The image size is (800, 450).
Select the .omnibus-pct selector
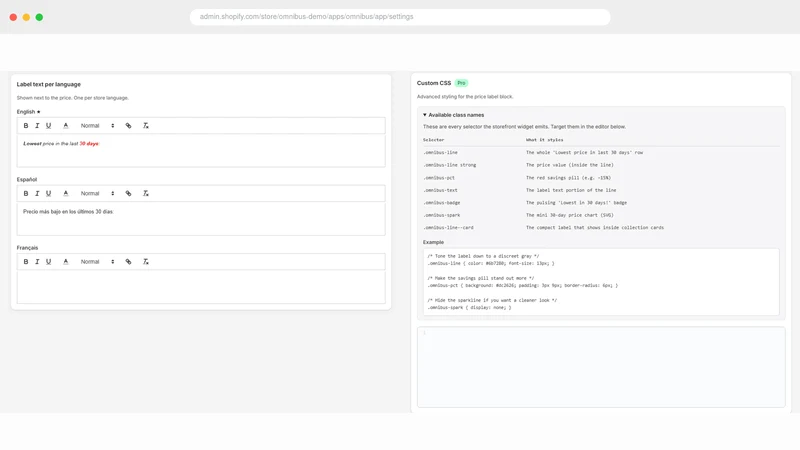coord(439,178)
